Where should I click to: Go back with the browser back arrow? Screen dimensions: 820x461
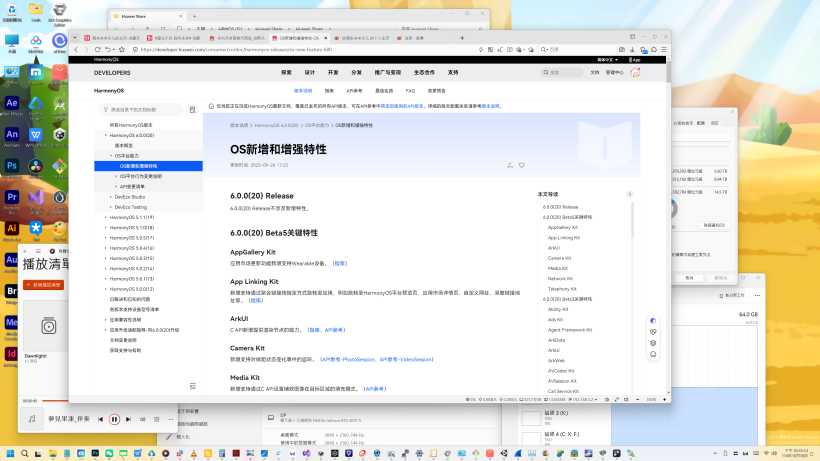[x=76, y=50]
